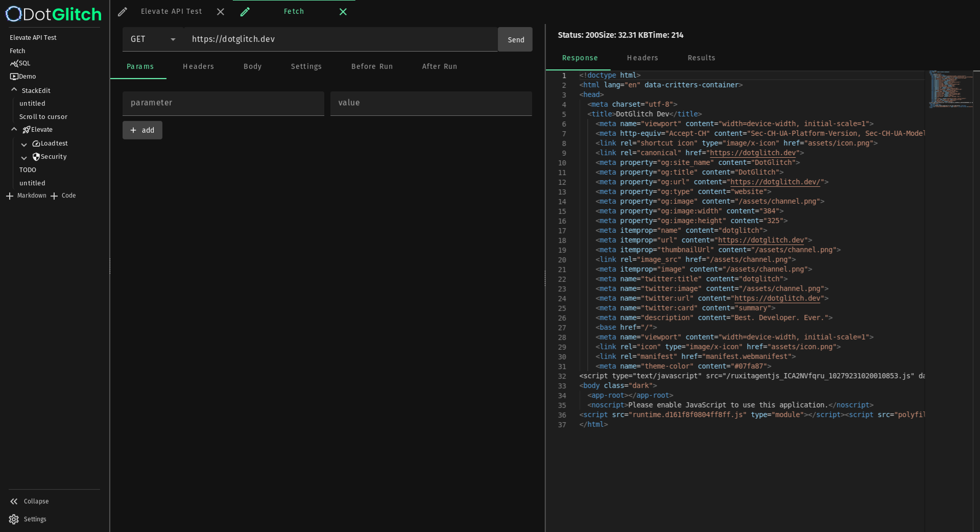Close the Elevate API Test tab
980x532 pixels.
tap(221, 12)
